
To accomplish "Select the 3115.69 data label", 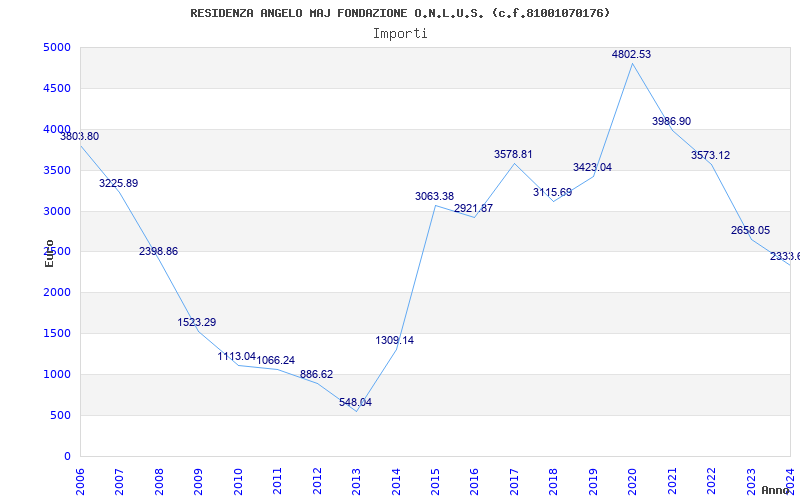I will pyautogui.click(x=553, y=192).
